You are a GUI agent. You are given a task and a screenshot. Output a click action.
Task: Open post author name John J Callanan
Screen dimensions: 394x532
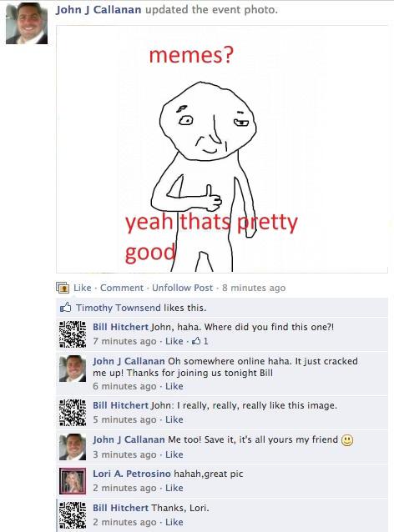(98, 9)
